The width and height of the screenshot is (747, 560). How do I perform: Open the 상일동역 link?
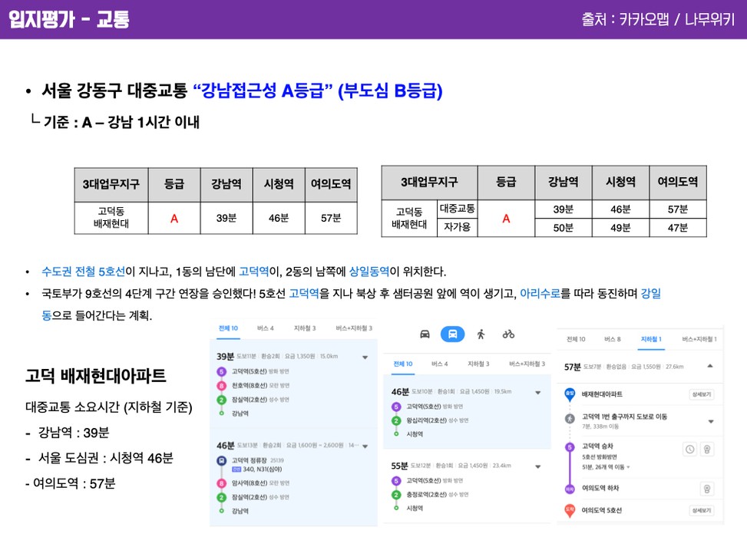tap(369, 272)
